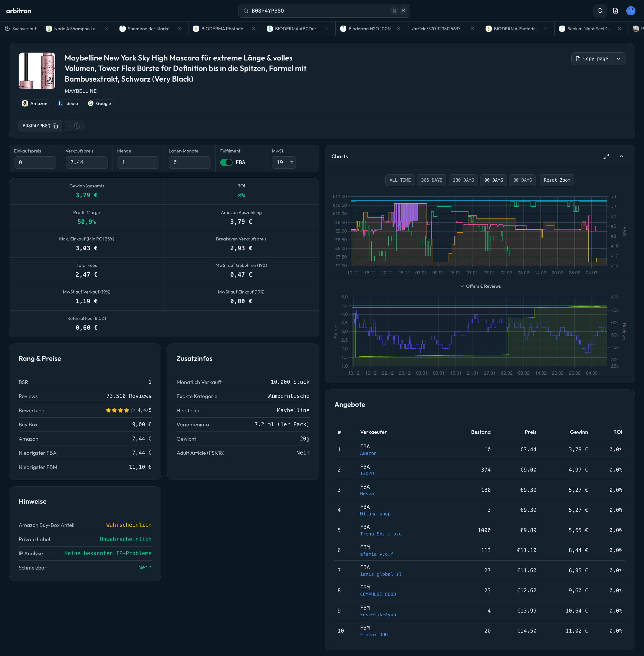Open the Amazon product link
644x656 pixels.
(34, 104)
